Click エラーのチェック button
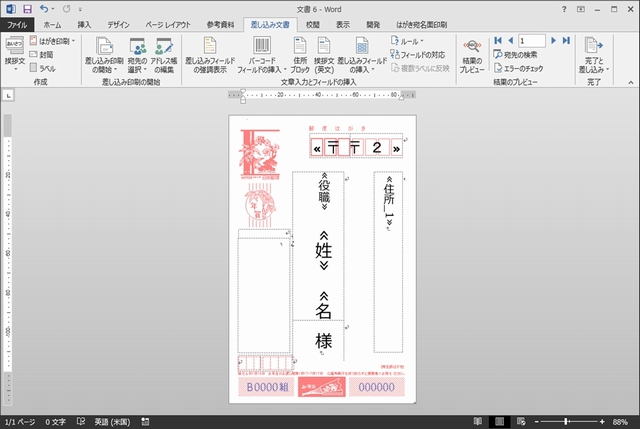This screenshot has height=429, width=640. 518,68
